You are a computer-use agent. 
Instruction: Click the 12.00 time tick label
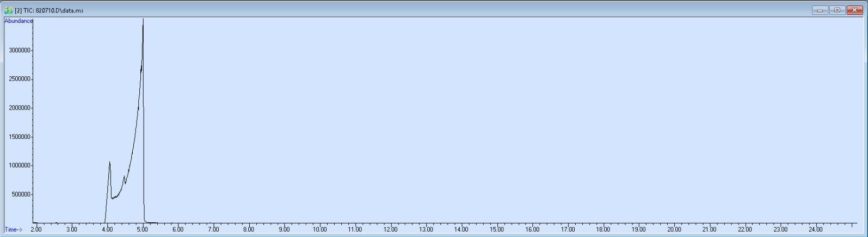coord(391,229)
